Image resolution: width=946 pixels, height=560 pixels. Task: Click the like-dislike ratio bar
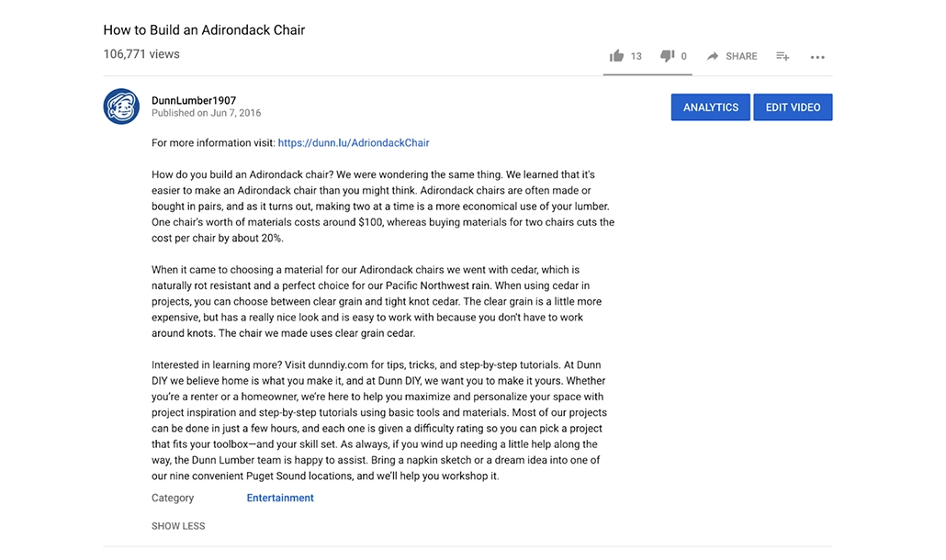pos(648,74)
